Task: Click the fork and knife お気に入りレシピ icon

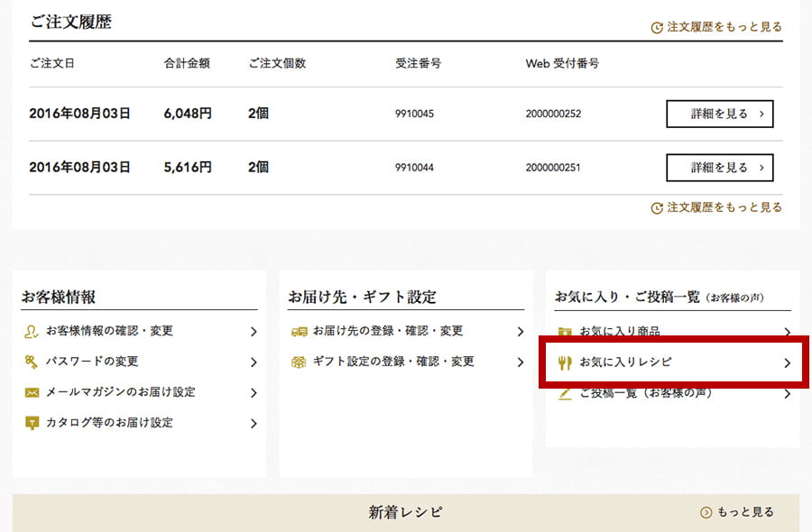Action: 566,362
